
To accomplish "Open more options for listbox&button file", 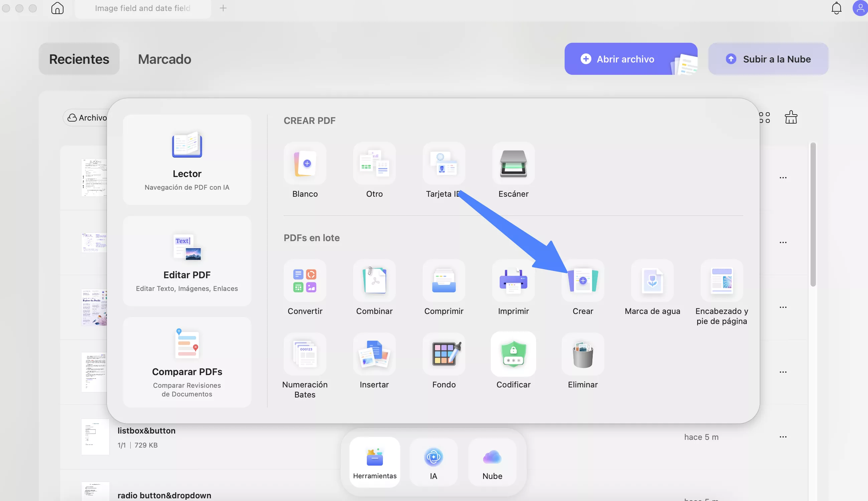I will (x=783, y=437).
